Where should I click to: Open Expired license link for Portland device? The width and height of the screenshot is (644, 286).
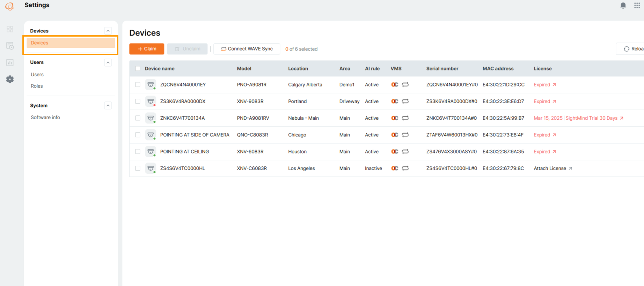click(545, 101)
